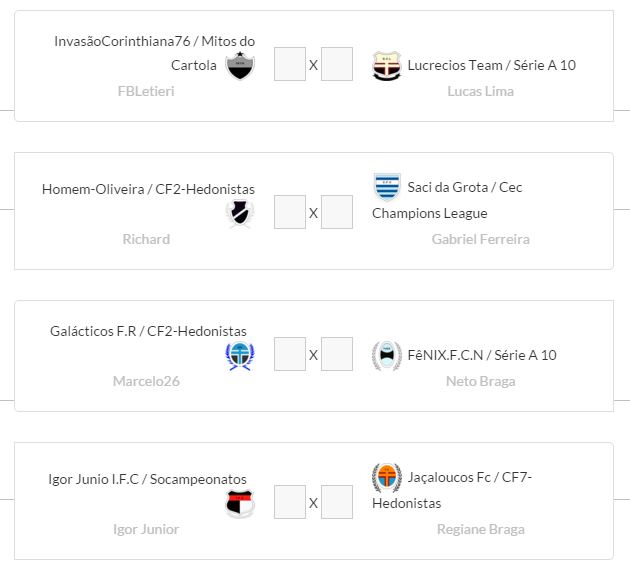
Task: Click FêNIX.F.C.N score input box
Action: point(337,355)
